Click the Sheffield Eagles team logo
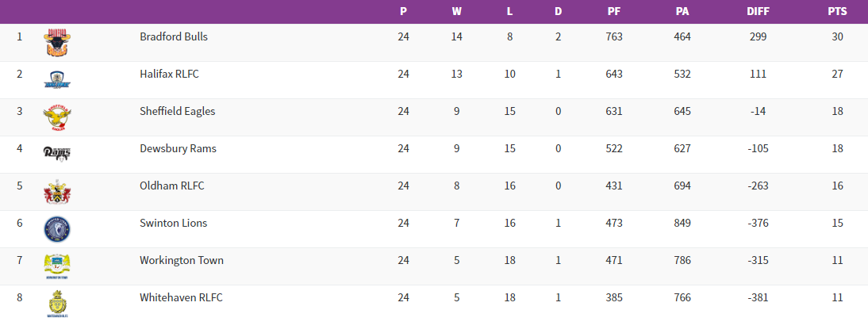Viewport: 868px width, 333px height. (x=57, y=117)
